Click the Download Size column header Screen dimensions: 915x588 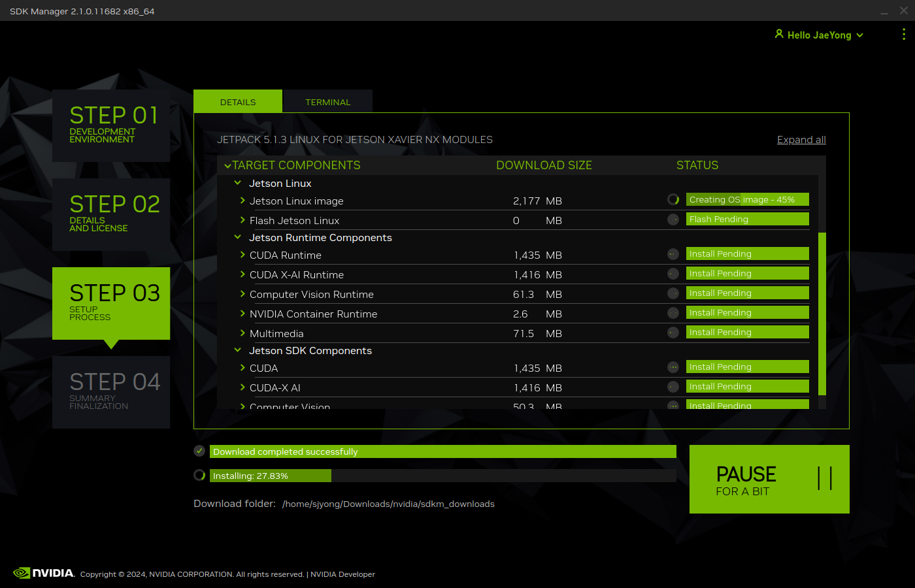(544, 165)
